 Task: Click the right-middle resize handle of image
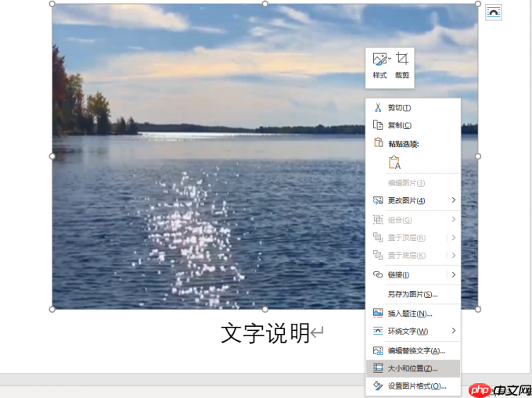click(478, 156)
